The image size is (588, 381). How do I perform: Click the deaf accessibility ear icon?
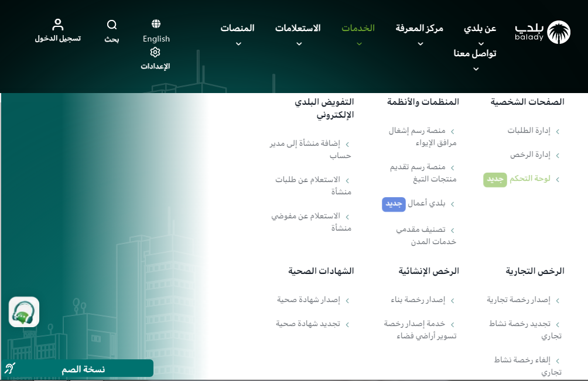click(x=10, y=368)
